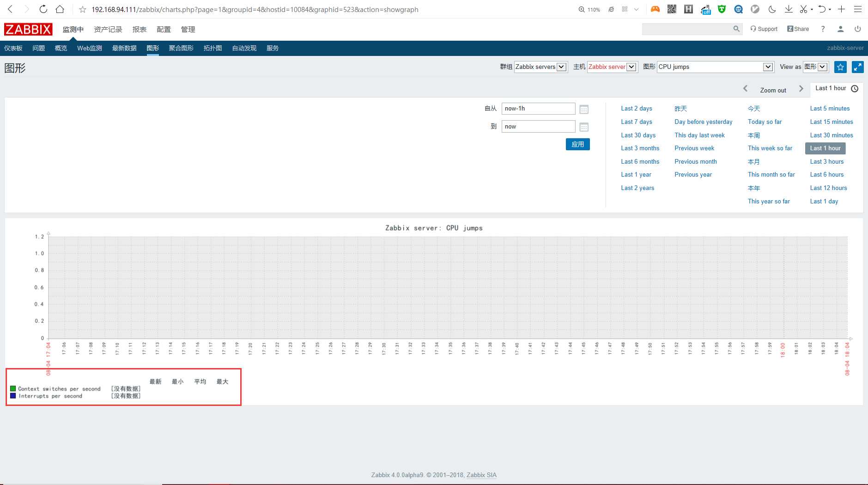This screenshot has width=868, height=485.
Task: Shift time period forward with right chevron
Action: tap(801, 89)
